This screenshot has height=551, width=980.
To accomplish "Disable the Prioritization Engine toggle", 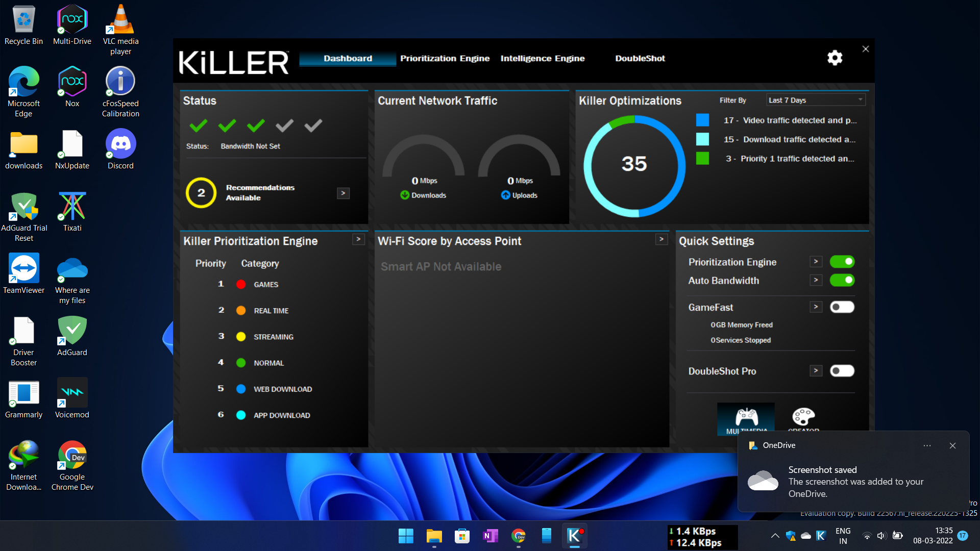I will (x=842, y=262).
